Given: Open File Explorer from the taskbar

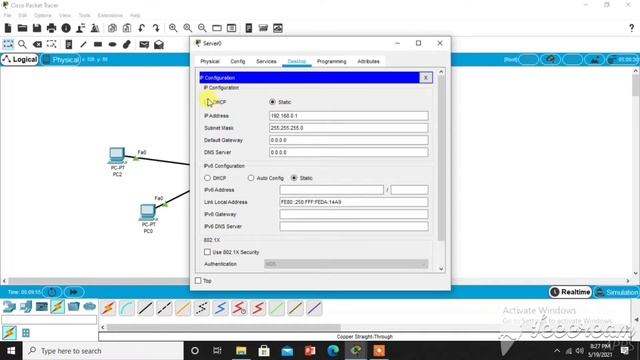Looking at the screenshot, I should [x=241, y=351].
